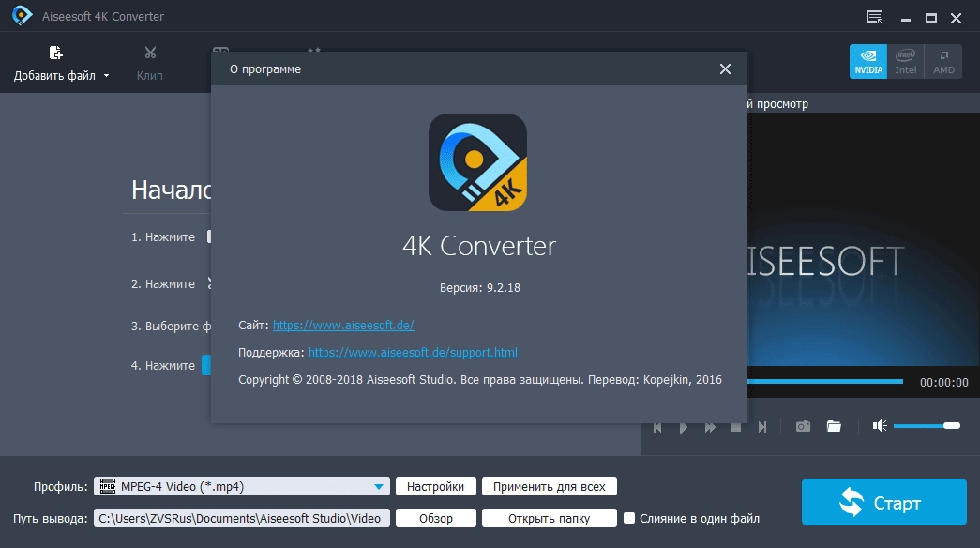Image resolution: width=980 pixels, height=548 pixels.
Task: Open the snapshot folder icon
Action: pos(834,427)
